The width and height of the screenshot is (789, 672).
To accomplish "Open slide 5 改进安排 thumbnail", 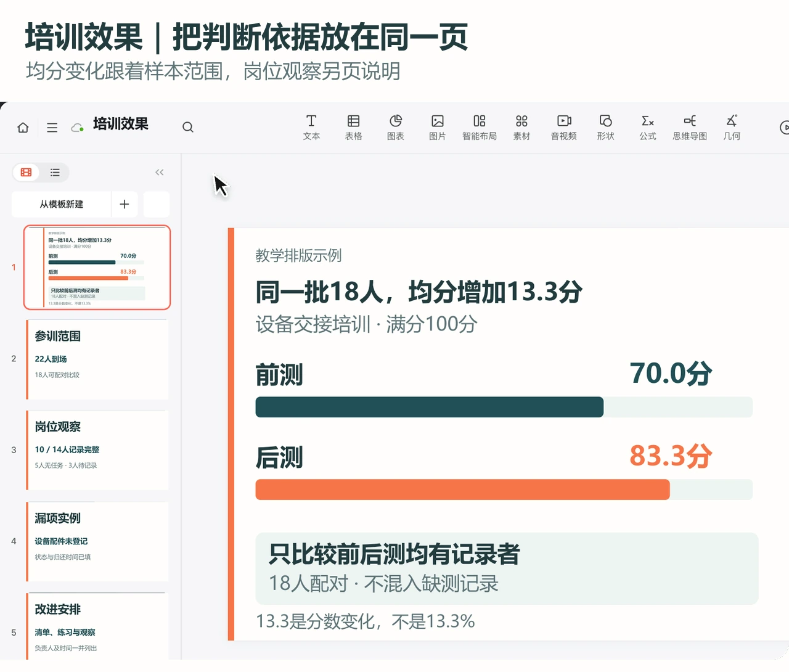I will (97, 626).
